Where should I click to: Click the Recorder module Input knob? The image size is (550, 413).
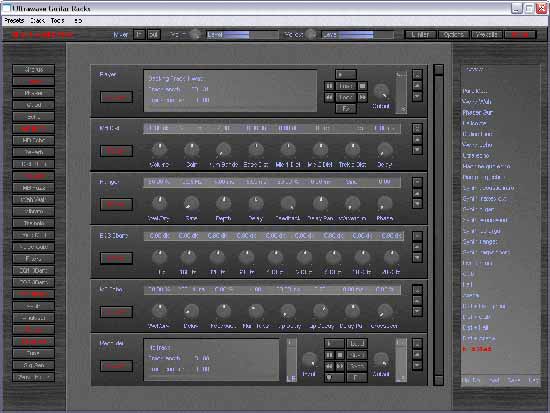tap(309, 360)
